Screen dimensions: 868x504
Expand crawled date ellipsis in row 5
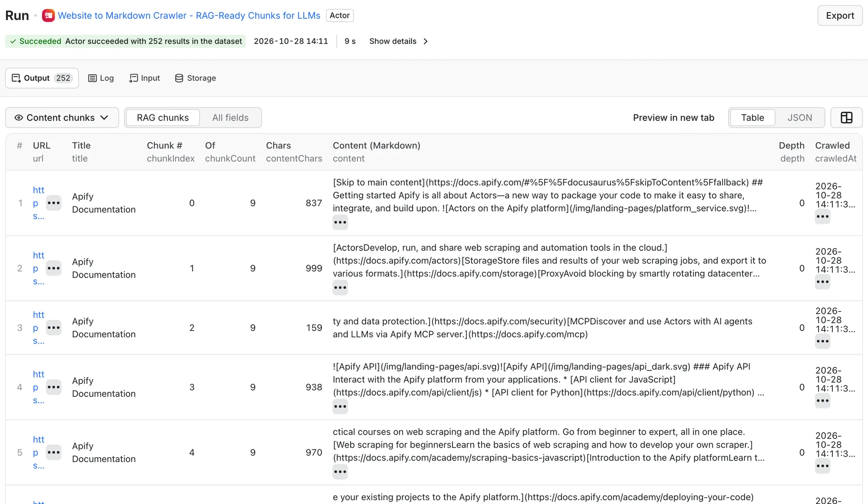(823, 466)
